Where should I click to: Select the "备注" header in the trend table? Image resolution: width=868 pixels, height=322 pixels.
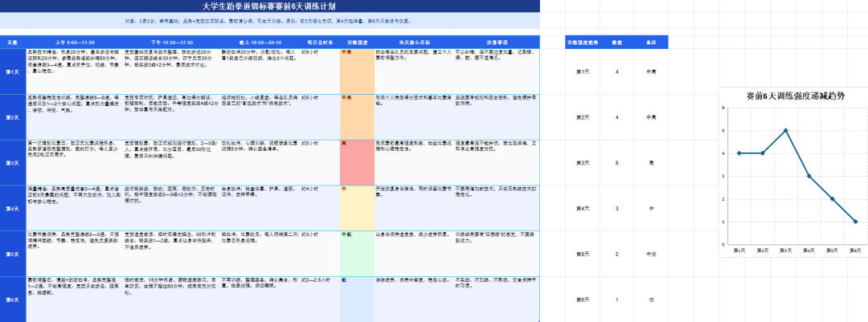point(651,42)
